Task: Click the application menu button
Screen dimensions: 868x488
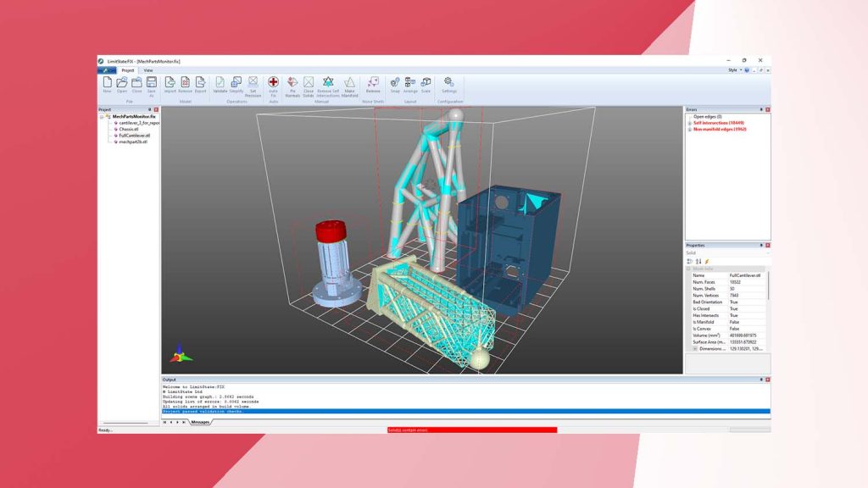Action: (107, 70)
